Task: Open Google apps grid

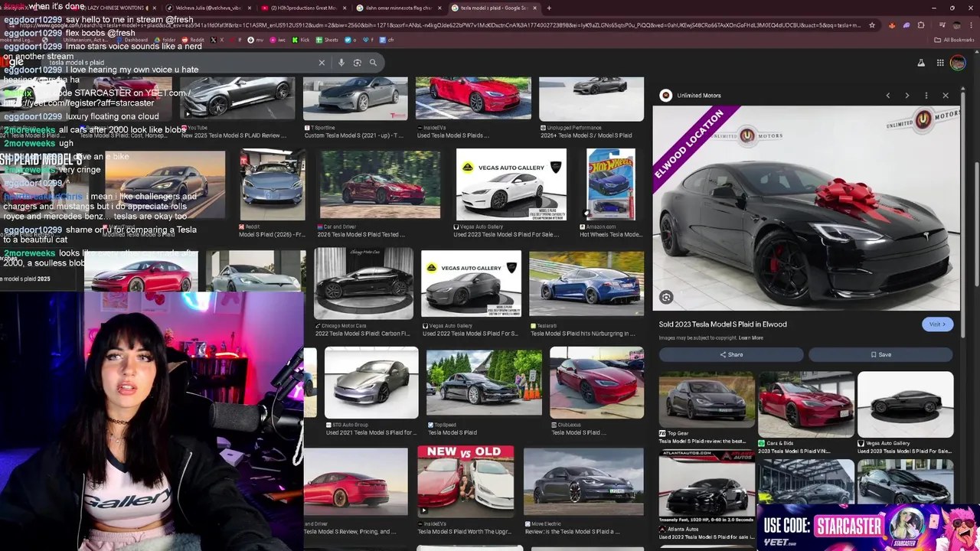Action: (x=940, y=63)
